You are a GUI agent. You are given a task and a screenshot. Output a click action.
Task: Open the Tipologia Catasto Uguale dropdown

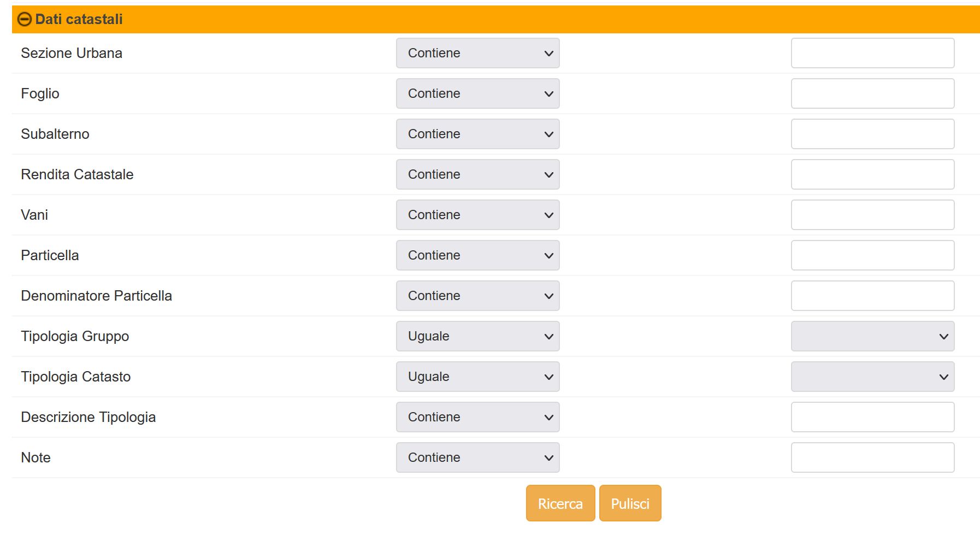click(478, 377)
